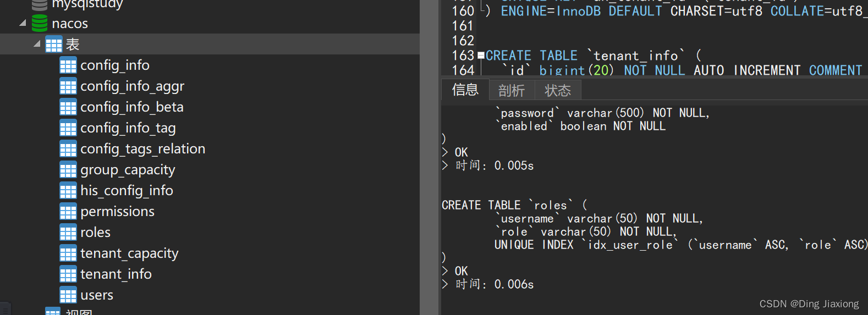Open the 信息 tab

pyautogui.click(x=465, y=90)
